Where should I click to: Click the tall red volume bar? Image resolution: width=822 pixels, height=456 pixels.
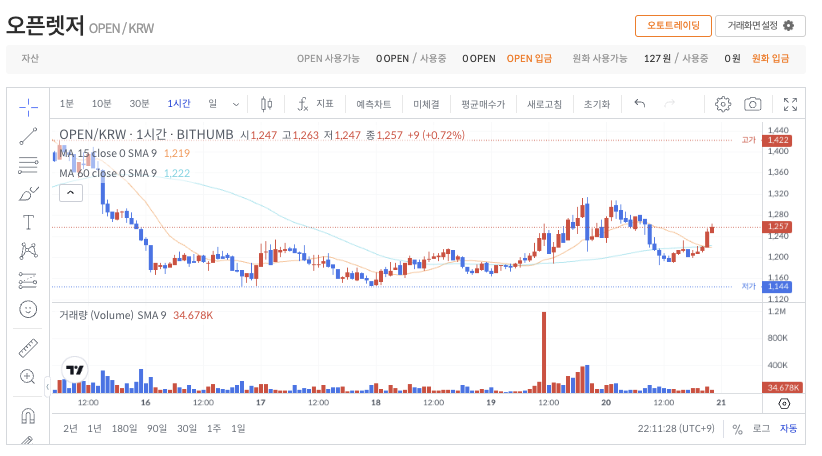coord(544,350)
